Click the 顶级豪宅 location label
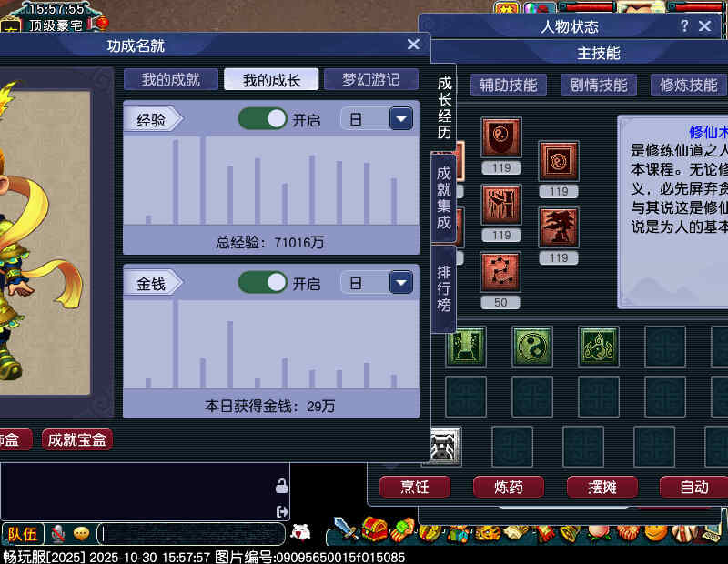 coord(56,25)
